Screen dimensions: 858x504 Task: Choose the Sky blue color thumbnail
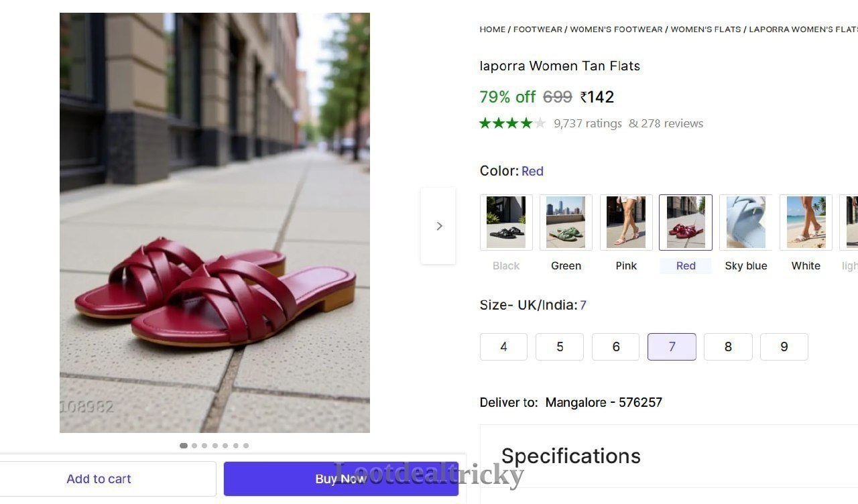tap(746, 223)
